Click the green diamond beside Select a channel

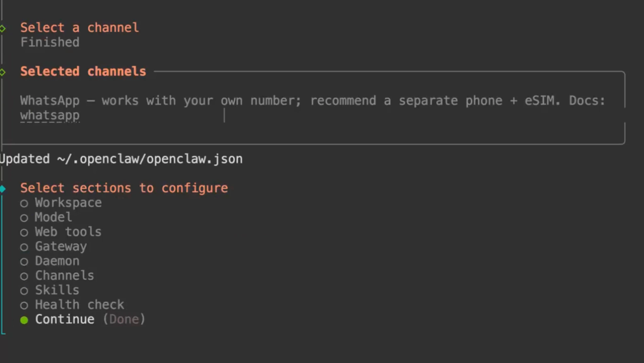click(3, 29)
